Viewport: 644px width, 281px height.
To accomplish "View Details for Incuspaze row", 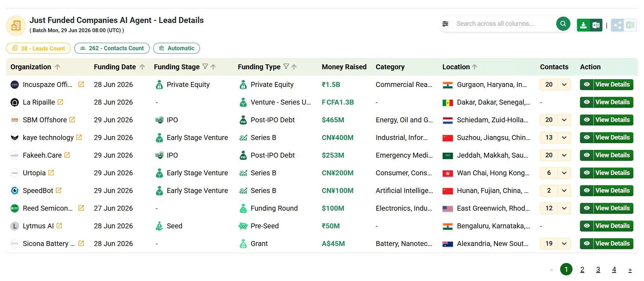I will pos(606,84).
